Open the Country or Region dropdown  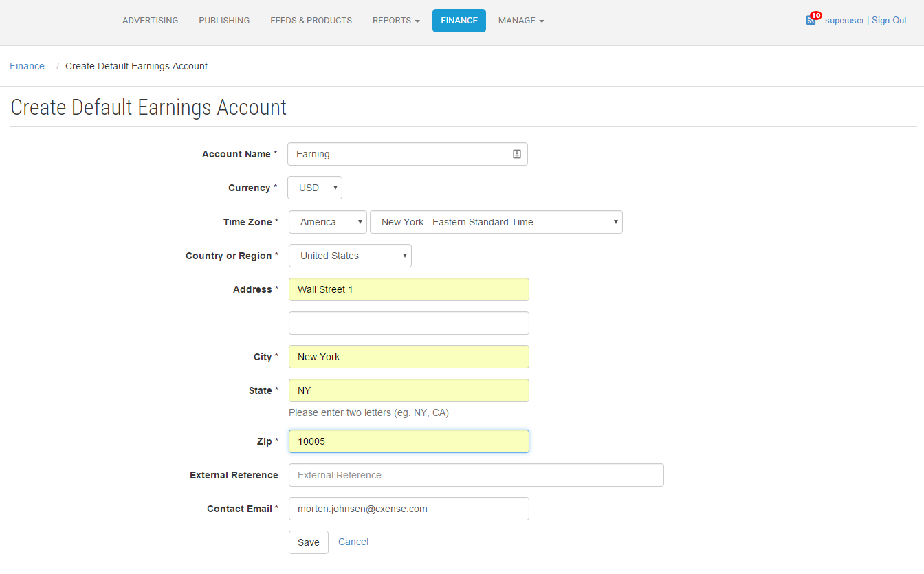point(350,256)
